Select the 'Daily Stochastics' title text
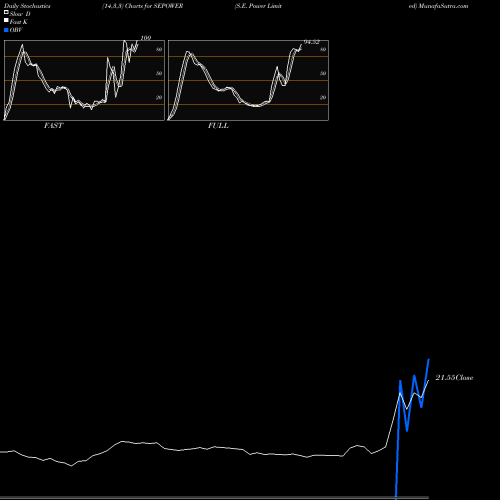 pyautogui.click(x=27, y=6)
